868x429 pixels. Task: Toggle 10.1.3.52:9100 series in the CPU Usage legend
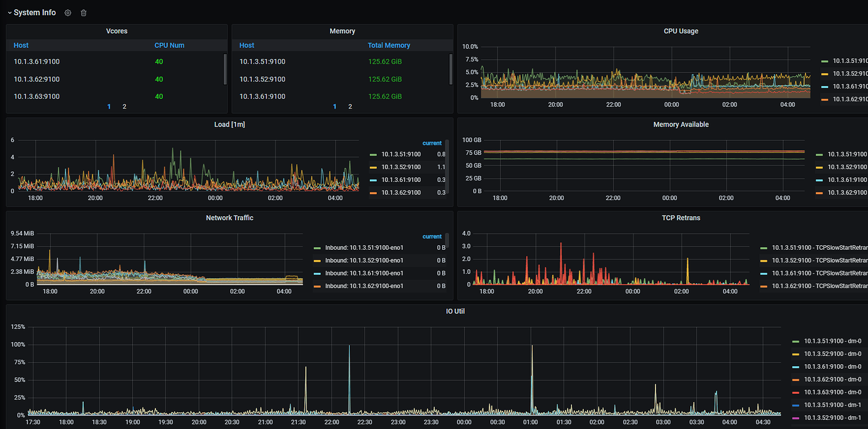tap(849, 74)
